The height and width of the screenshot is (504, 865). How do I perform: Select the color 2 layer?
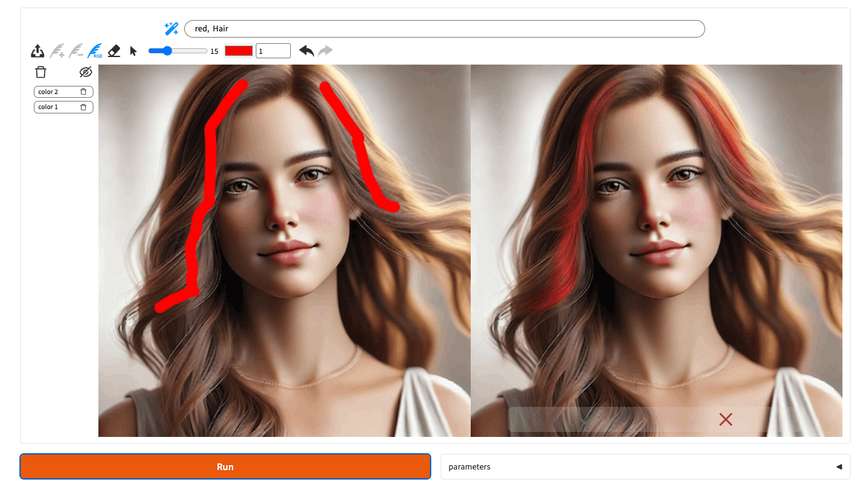[x=63, y=92]
